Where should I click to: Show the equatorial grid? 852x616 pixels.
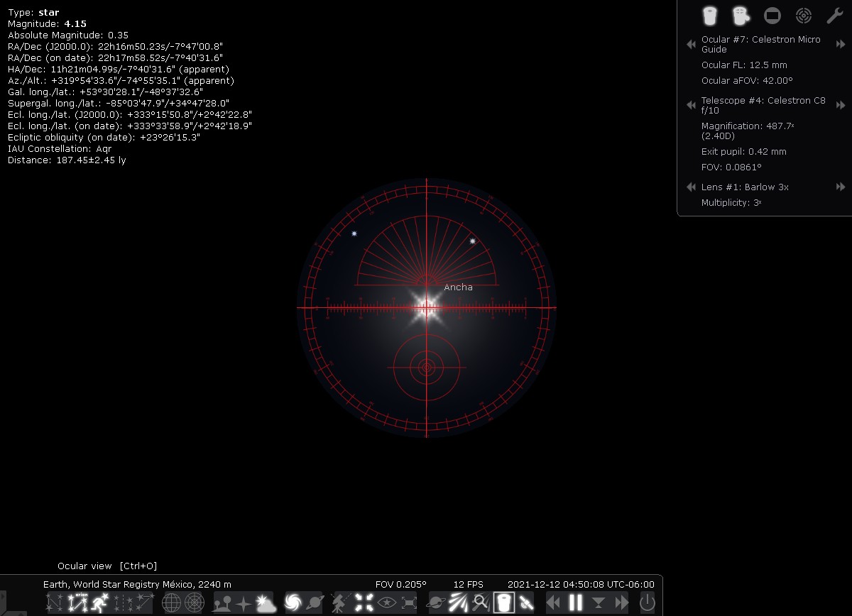(172, 603)
